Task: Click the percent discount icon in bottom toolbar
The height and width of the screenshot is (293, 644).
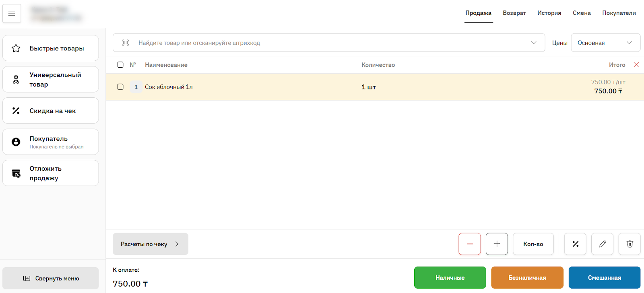Action: 575,244
